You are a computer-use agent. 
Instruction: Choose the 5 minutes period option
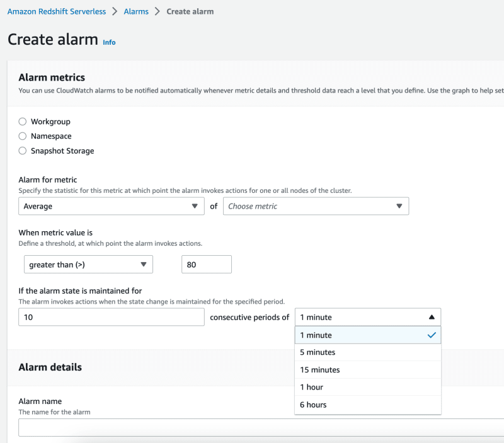tap(368, 352)
